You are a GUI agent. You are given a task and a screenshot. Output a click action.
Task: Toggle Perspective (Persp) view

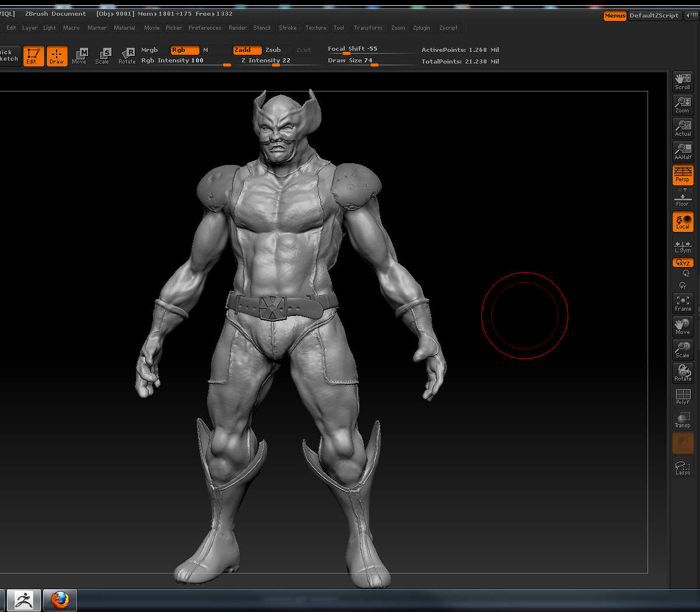pos(682,175)
